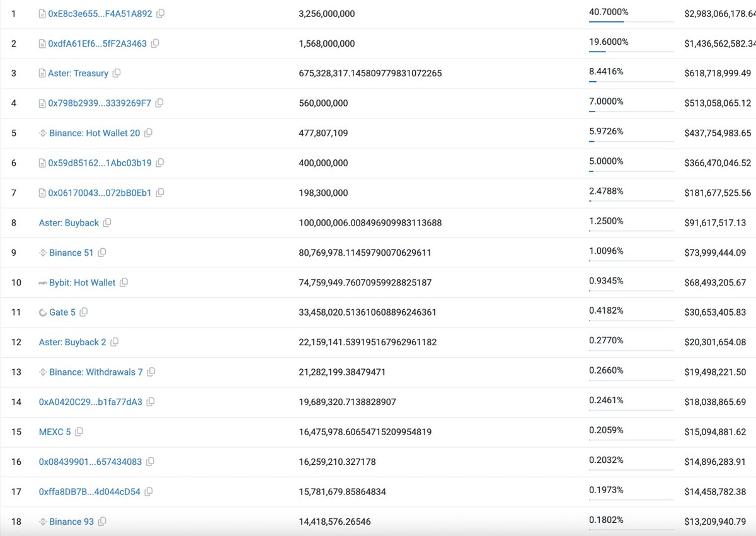756x536 pixels.
Task: Copy Binance: Withdrawals 7 address
Action: [151, 372]
